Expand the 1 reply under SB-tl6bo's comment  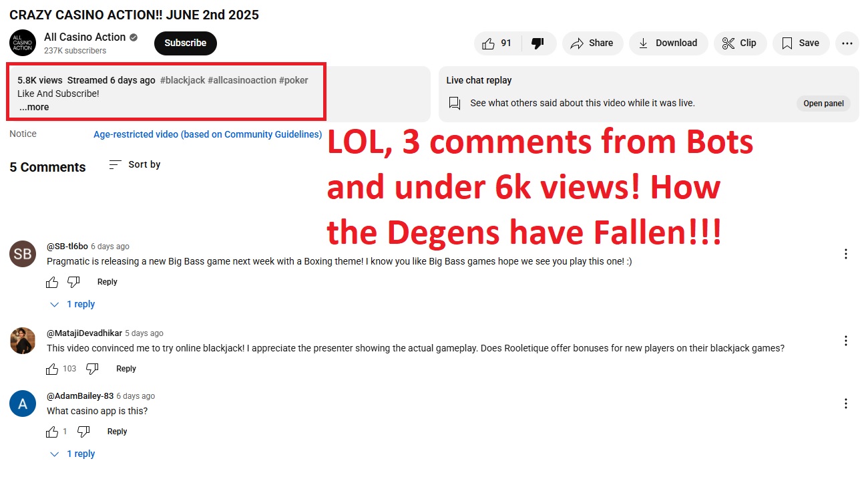click(x=73, y=305)
